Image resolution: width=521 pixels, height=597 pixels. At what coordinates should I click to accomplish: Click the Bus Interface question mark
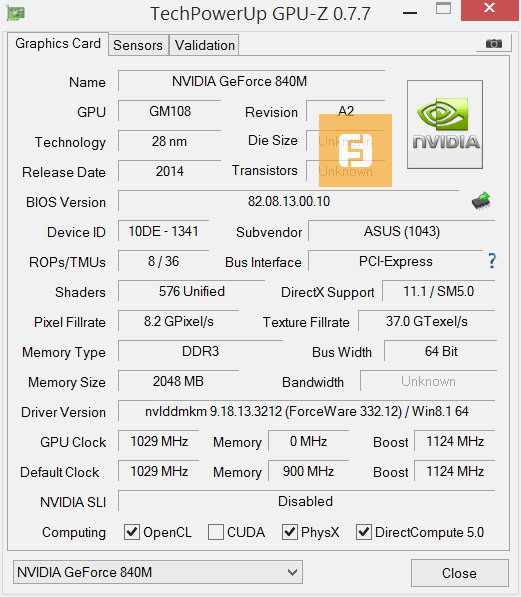(x=492, y=261)
